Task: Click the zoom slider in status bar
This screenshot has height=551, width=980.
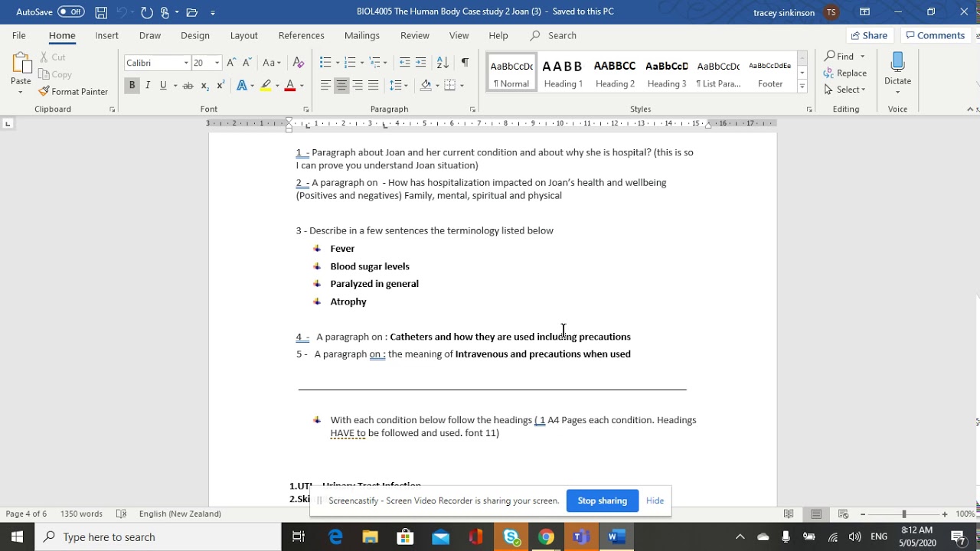Action: 903,514
